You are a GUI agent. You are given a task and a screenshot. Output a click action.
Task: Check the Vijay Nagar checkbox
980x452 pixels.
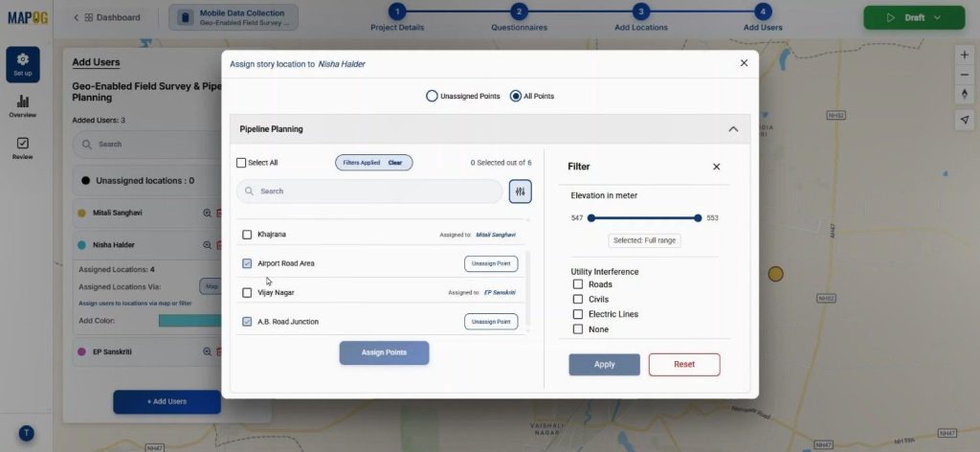tap(247, 293)
